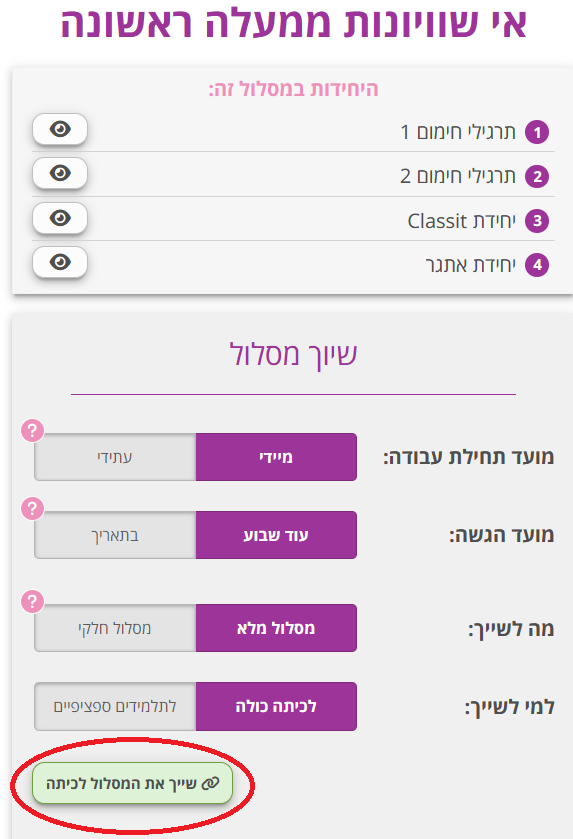Open help question mark for מה לשייך
This screenshot has height=839, width=573.
tap(32, 601)
